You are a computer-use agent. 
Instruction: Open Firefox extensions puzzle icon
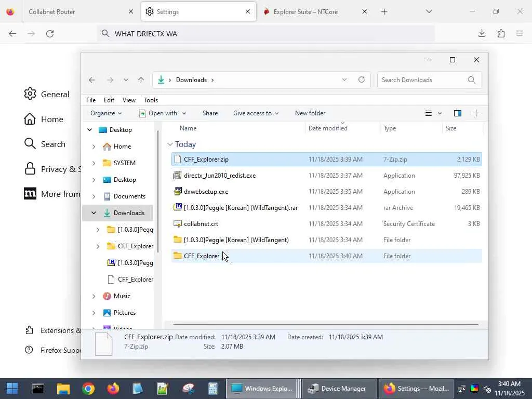click(x=501, y=33)
